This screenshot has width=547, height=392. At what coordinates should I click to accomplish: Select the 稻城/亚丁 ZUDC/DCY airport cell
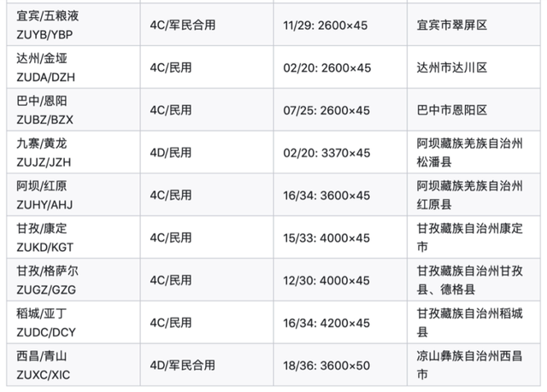coord(46,324)
